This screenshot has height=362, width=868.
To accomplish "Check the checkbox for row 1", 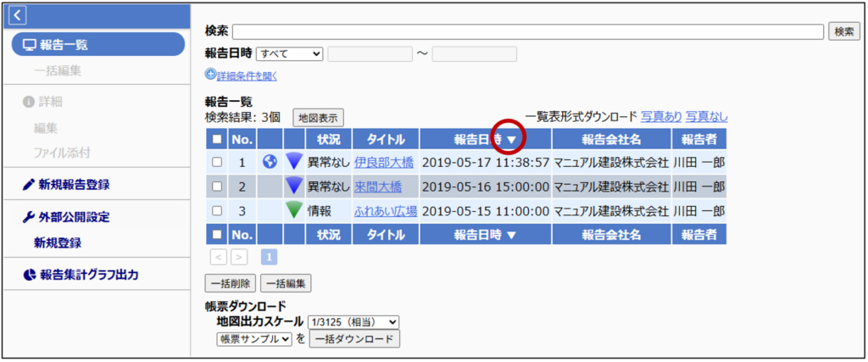I will tap(217, 163).
